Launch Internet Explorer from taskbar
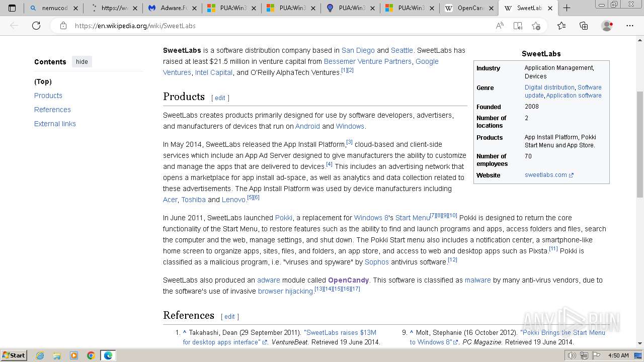This screenshot has width=644, height=362. [x=40, y=355]
